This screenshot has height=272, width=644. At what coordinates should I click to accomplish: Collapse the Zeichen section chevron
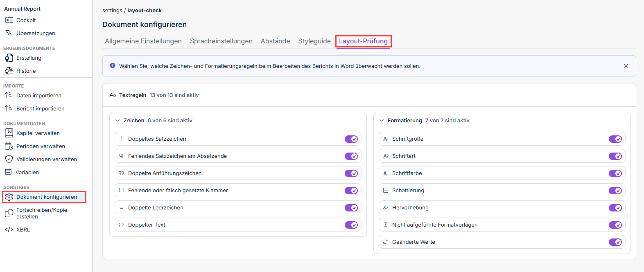tap(118, 120)
